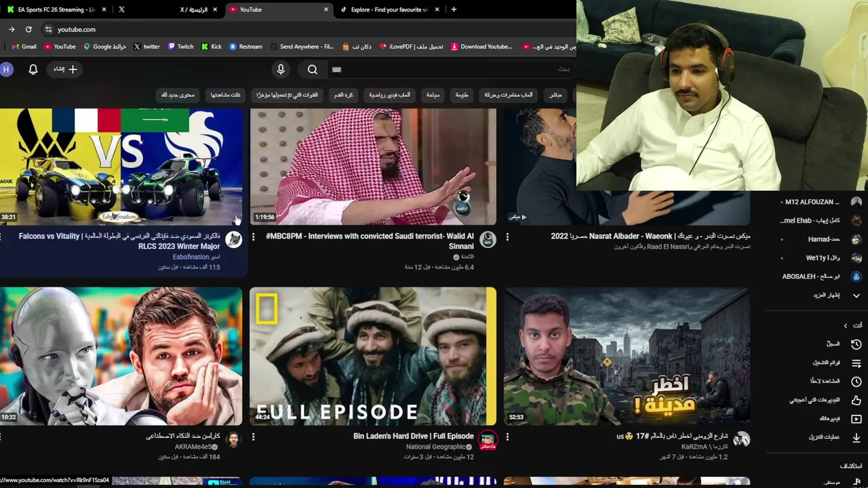Open the ABOSALEH subscription channel in sidebar
This screenshot has width=868, height=488.
click(821, 277)
